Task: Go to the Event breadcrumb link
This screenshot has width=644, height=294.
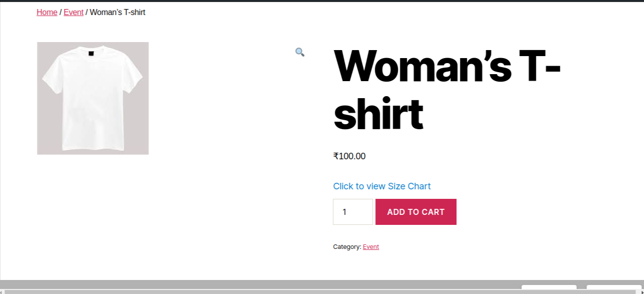Action: click(x=74, y=13)
